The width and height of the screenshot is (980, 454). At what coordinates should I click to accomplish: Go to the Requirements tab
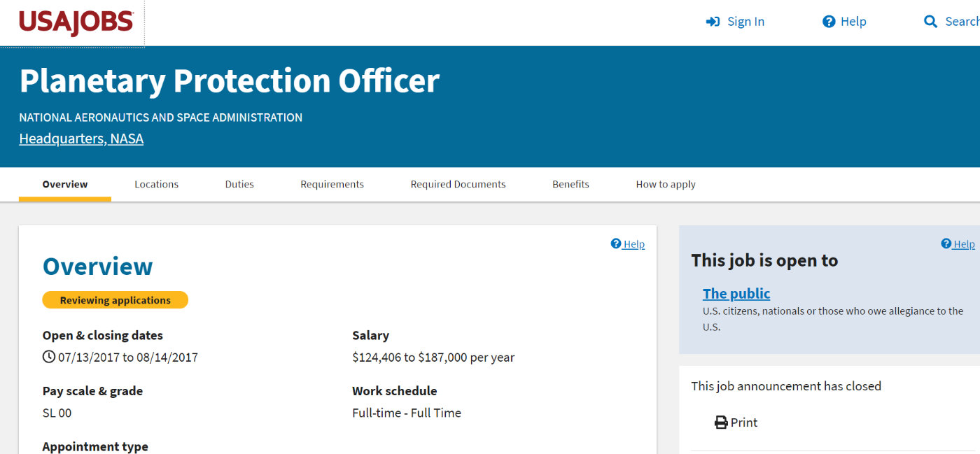click(x=332, y=185)
